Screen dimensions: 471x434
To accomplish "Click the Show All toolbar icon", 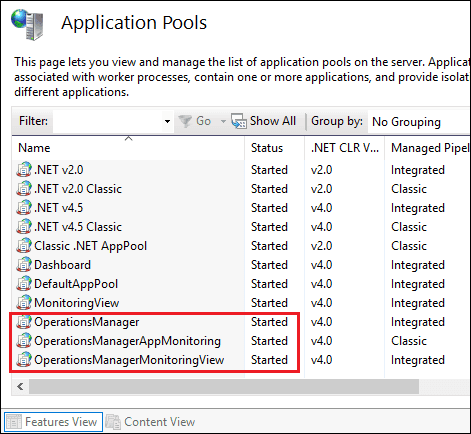I will point(239,121).
